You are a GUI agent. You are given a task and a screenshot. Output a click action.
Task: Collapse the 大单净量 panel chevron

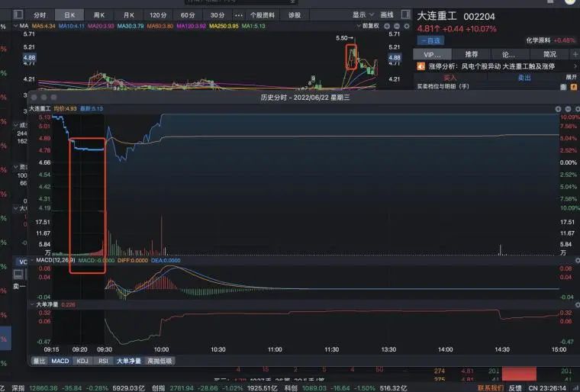coord(33,305)
